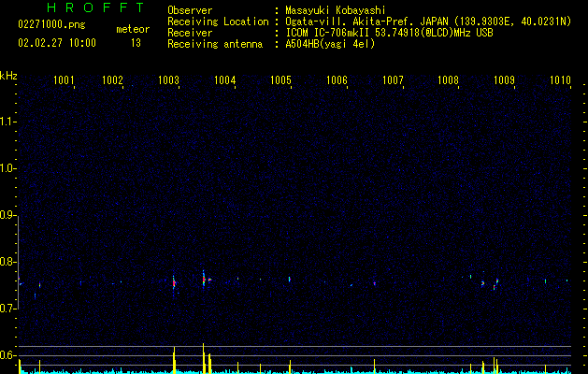Click time axis label 1003
Viewport: 588px width, 374px height.
169,80
